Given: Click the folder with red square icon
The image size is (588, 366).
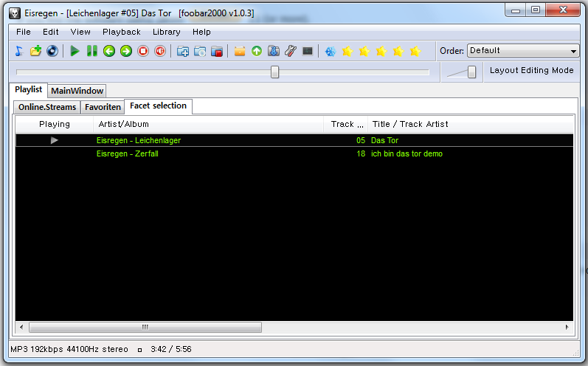Looking at the screenshot, I should pyautogui.click(x=217, y=51).
